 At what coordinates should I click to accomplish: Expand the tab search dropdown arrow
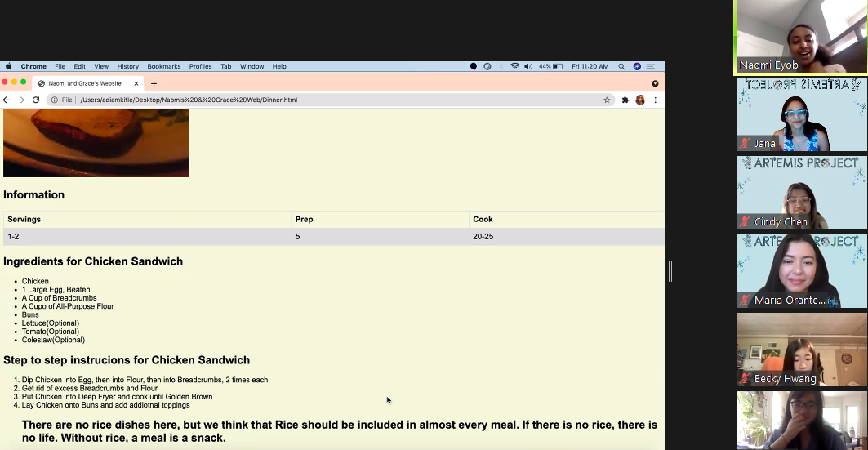click(655, 83)
